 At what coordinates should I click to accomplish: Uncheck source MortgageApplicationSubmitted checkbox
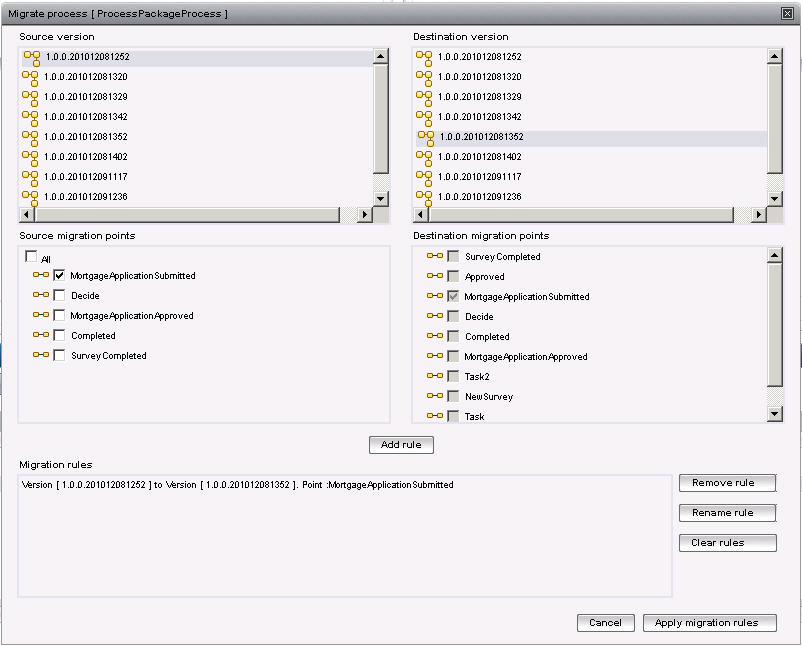(59, 275)
